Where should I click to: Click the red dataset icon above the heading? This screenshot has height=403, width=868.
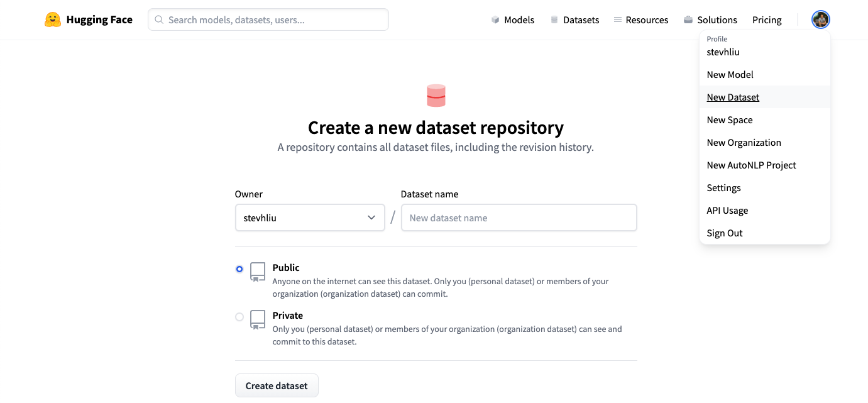pos(436,96)
